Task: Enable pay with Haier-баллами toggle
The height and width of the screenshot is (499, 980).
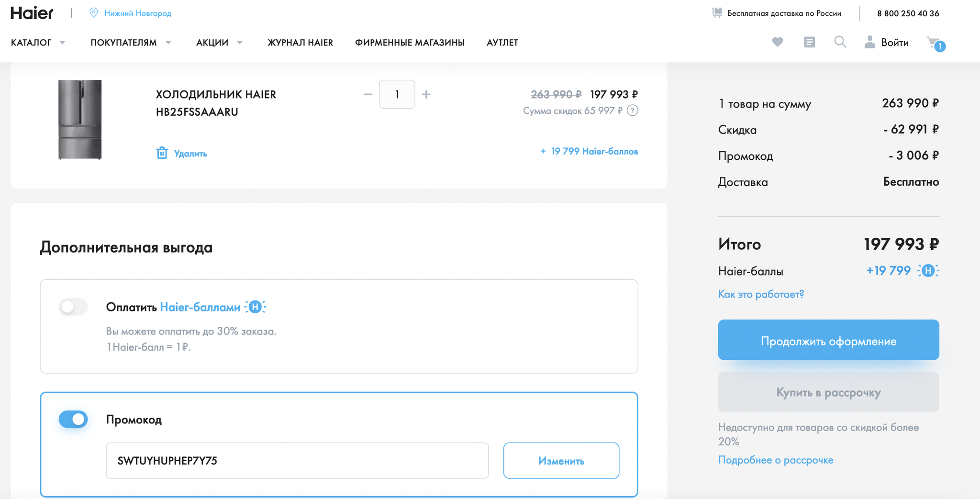Action: (x=73, y=307)
